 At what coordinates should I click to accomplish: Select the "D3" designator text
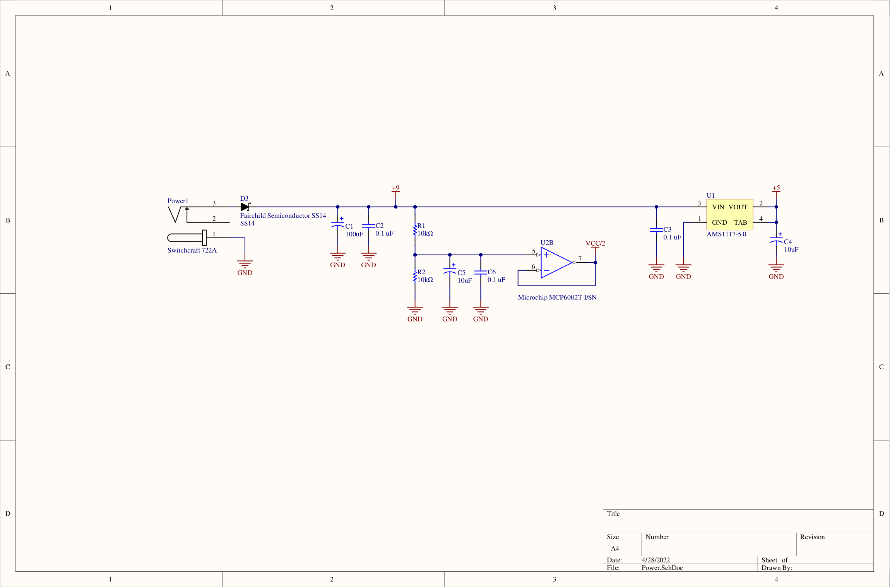[x=244, y=199]
